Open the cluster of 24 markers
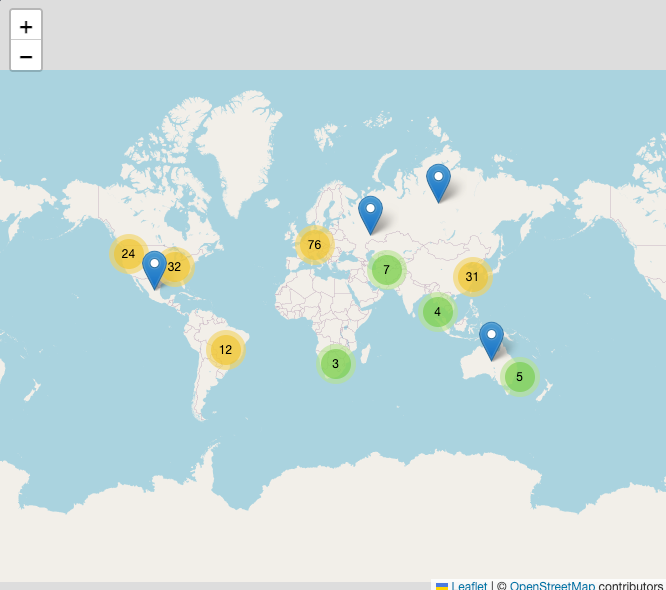This screenshot has width=666, height=590. [x=128, y=254]
